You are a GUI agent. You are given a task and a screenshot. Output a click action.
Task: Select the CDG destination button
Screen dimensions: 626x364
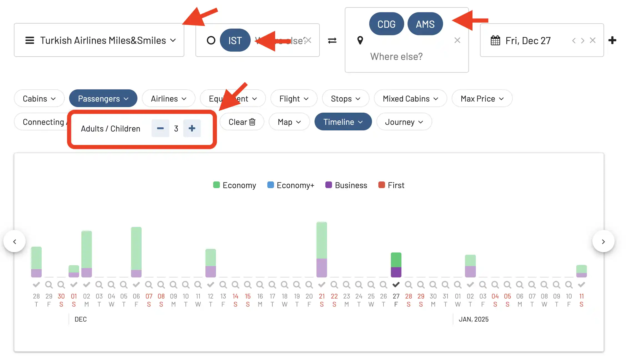click(385, 24)
